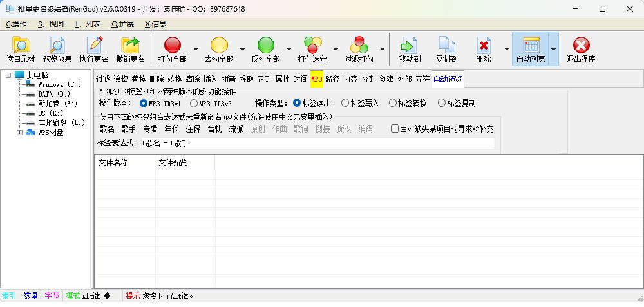Insert the 歌手 tag variable

coord(129,129)
